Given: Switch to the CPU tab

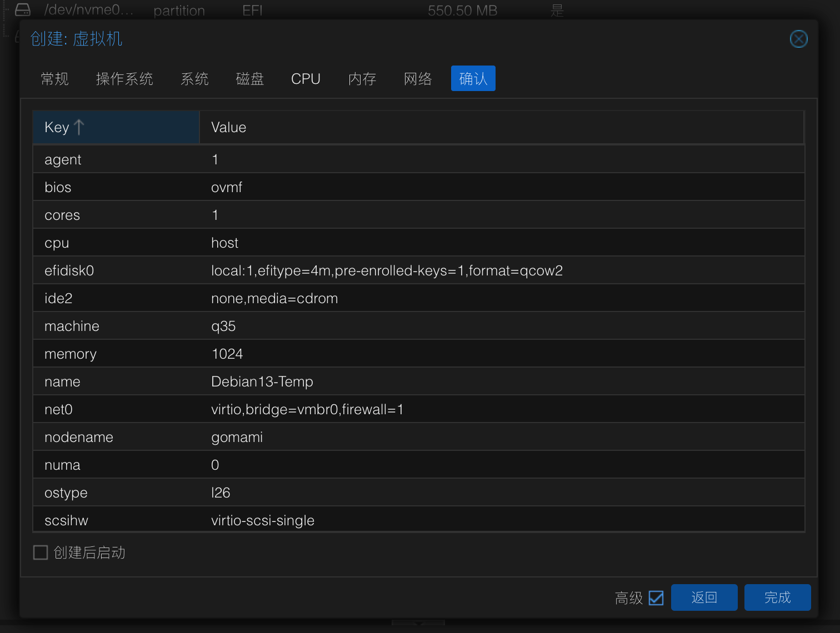Looking at the screenshot, I should 306,79.
